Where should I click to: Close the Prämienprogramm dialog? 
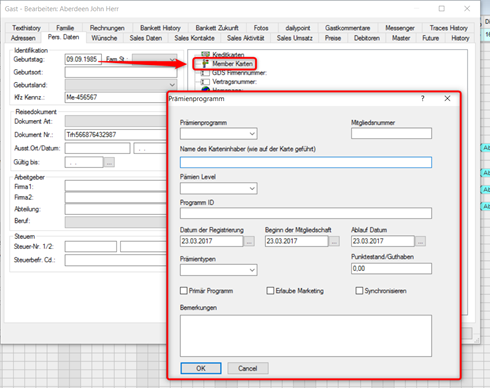447,98
